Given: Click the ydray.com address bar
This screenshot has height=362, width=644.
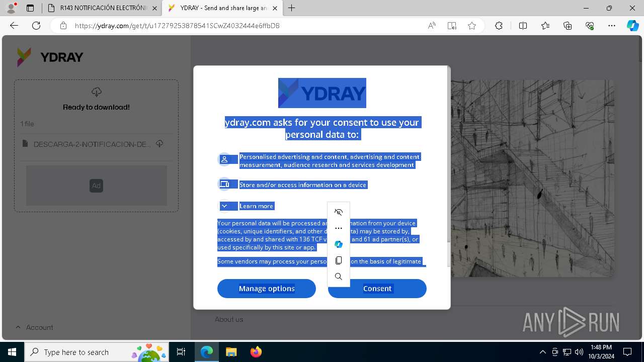Looking at the screenshot, I should coord(177,26).
